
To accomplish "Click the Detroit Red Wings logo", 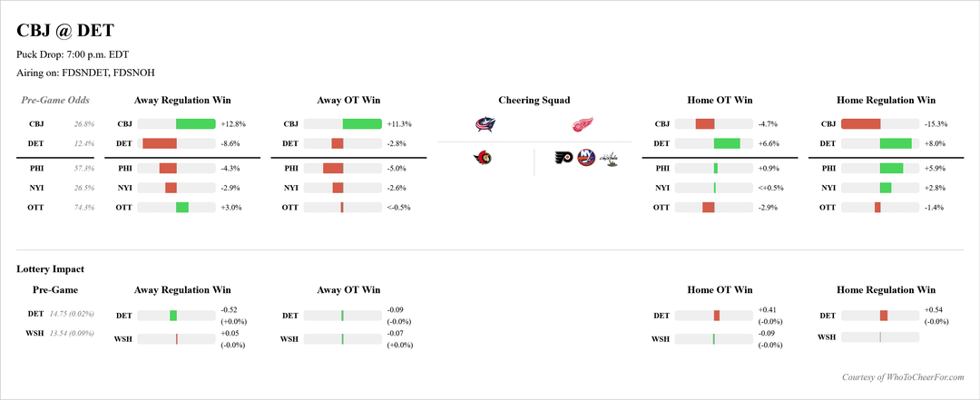I will coord(583,124).
